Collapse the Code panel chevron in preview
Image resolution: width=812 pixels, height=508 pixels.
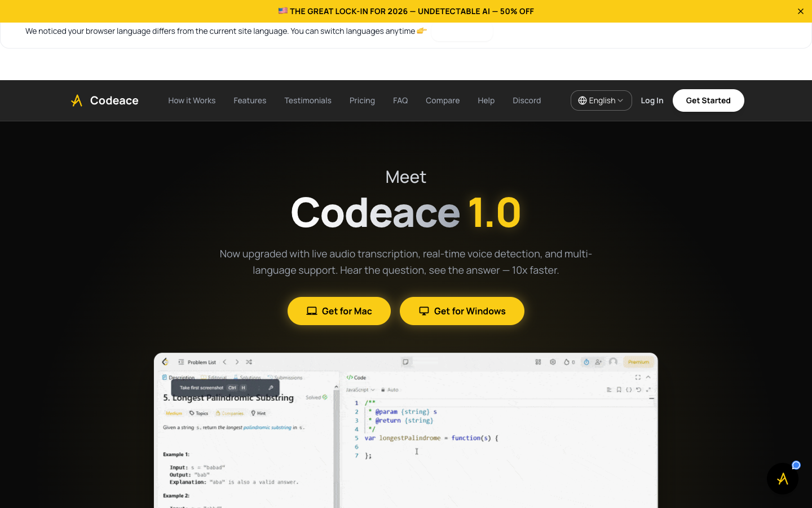click(648, 377)
